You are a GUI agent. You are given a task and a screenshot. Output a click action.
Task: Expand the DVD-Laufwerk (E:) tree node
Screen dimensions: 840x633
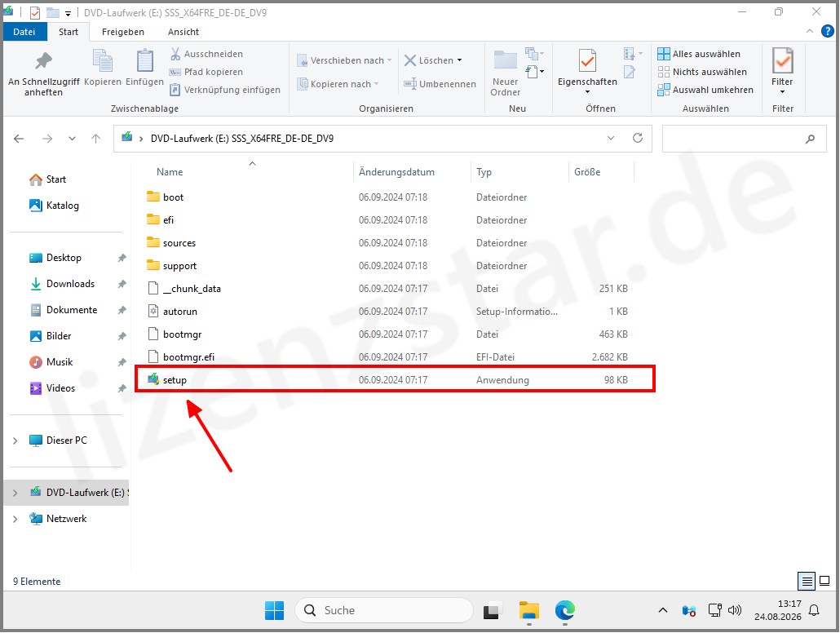click(x=15, y=493)
